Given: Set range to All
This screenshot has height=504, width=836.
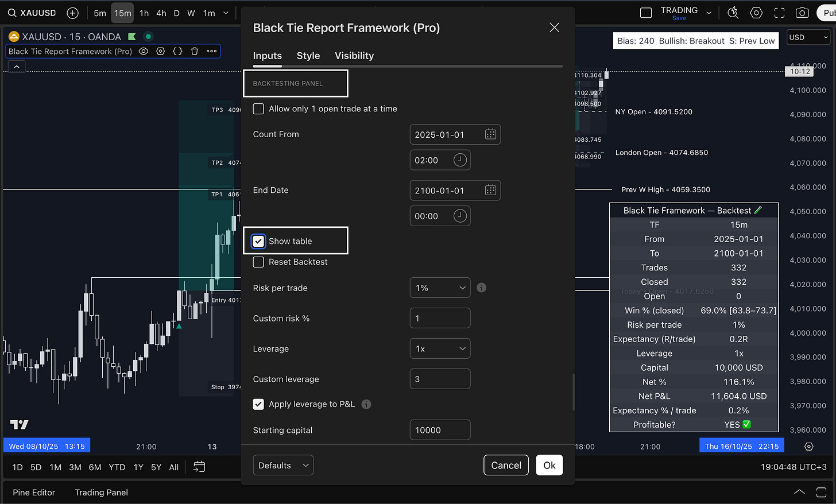Looking at the screenshot, I should pos(174,467).
